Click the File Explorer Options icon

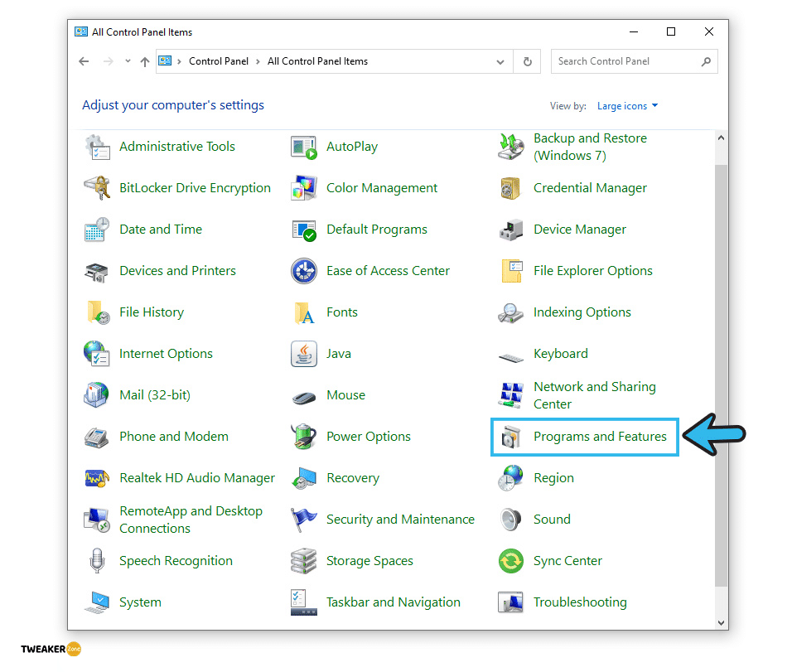click(x=511, y=271)
